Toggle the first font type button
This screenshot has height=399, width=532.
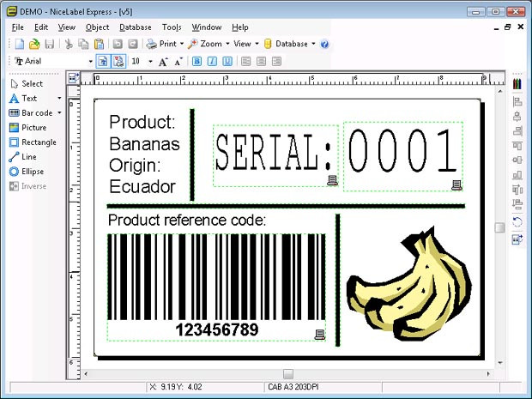(103, 62)
